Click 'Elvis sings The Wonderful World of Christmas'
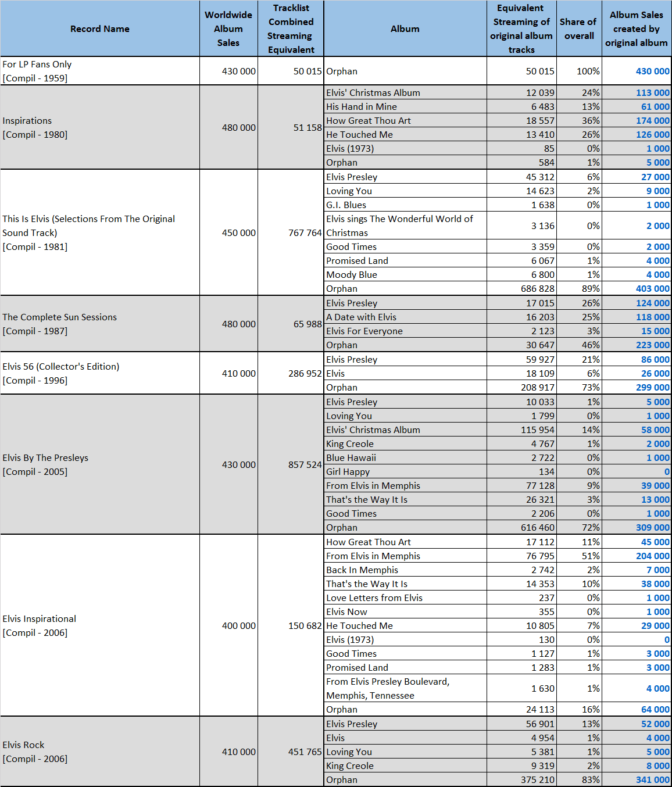This screenshot has height=787, width=672. (x=405, y=226)
